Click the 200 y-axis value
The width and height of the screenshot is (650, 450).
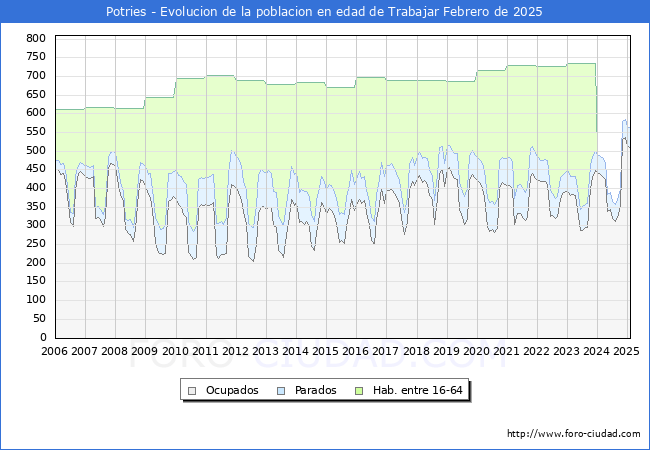[36, 262]
